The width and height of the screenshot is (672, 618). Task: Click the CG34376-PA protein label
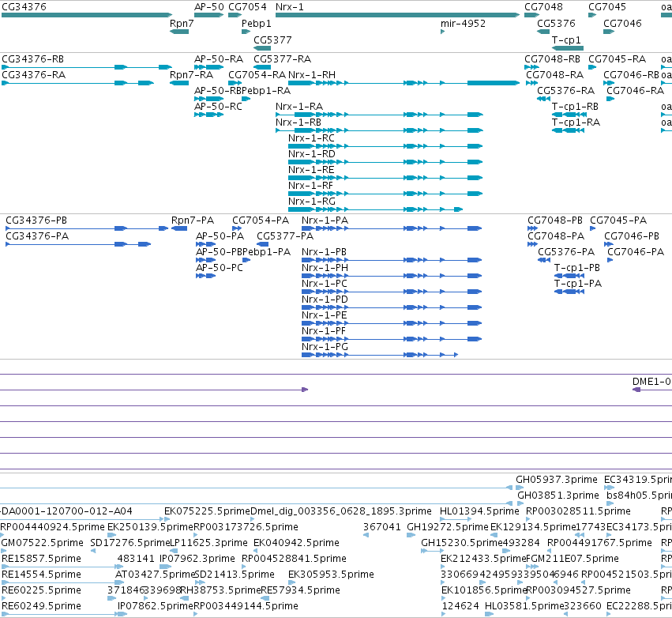37,236
